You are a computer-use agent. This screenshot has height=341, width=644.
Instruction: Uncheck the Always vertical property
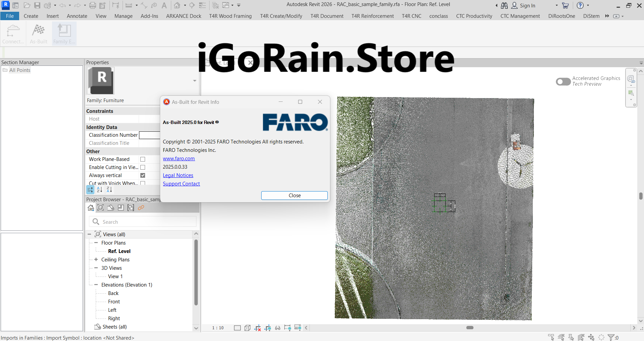point(143,175)
